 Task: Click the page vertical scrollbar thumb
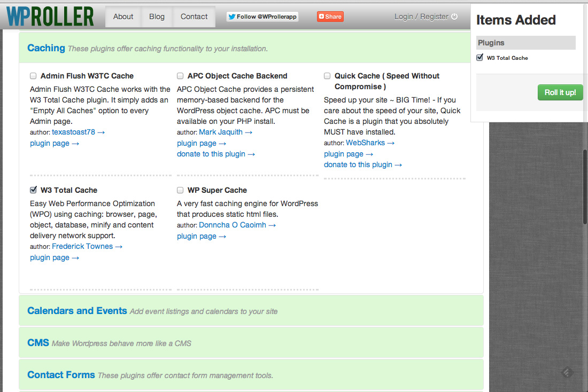pyautogui.click(x=585, y=187)
